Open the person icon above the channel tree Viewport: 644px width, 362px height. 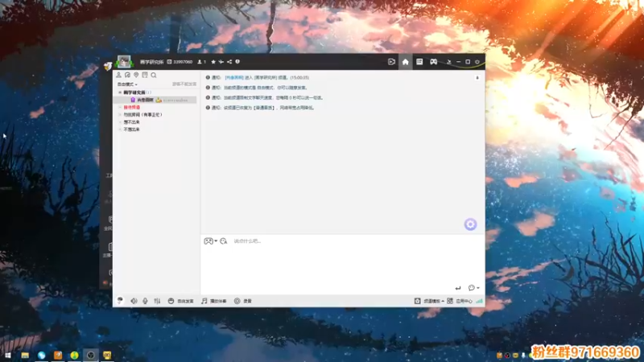(118, 75)
